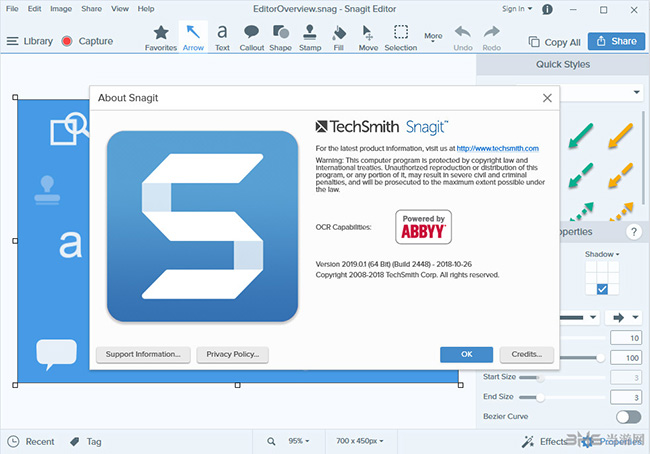Close the About Snagit dialog
Screen dimensions: 650x454
pyautogui.click(x=547, y=98)
